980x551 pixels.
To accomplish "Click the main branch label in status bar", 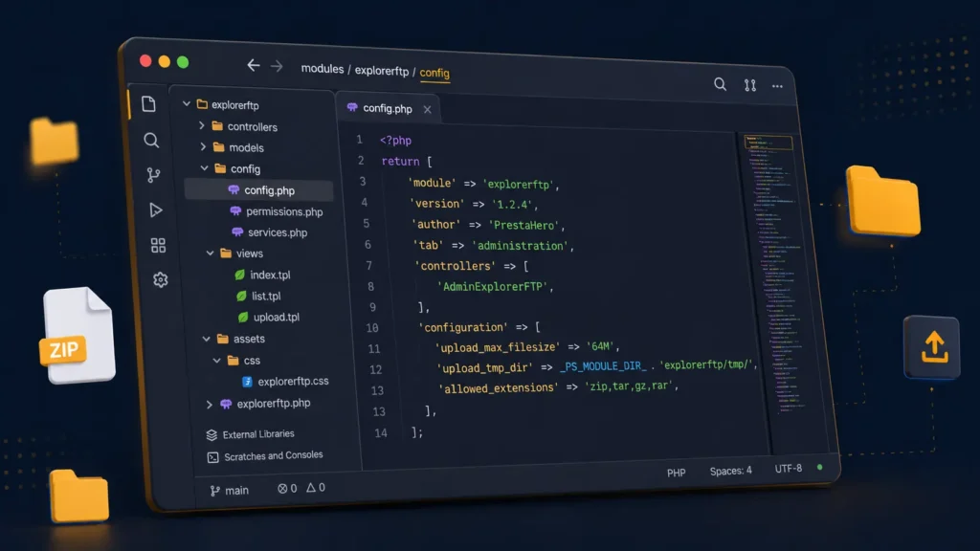I will point(237,491).
